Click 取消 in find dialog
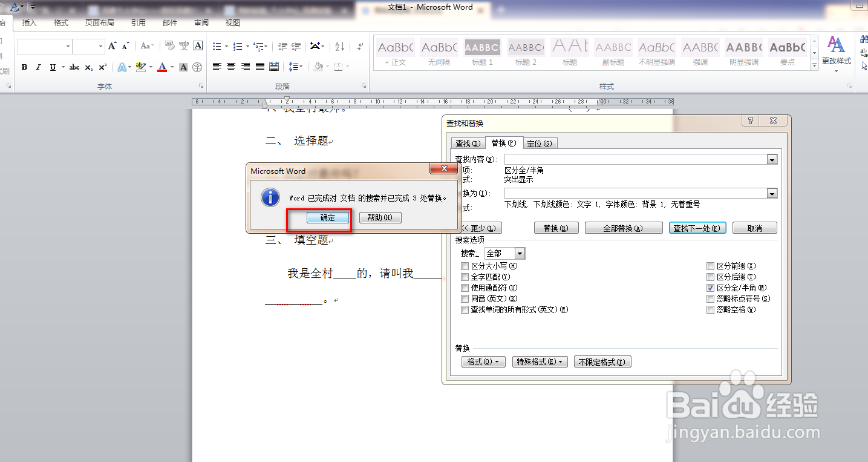Image resolution: width=868 pixels, height=462 pixels. pyautogui.click(x=754, y=228)
